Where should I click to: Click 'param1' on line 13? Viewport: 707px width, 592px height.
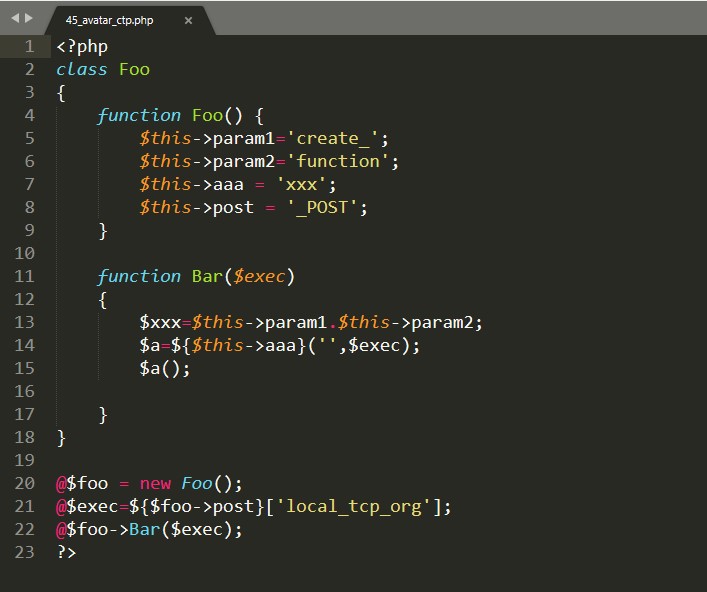click(x=296, y=323)
